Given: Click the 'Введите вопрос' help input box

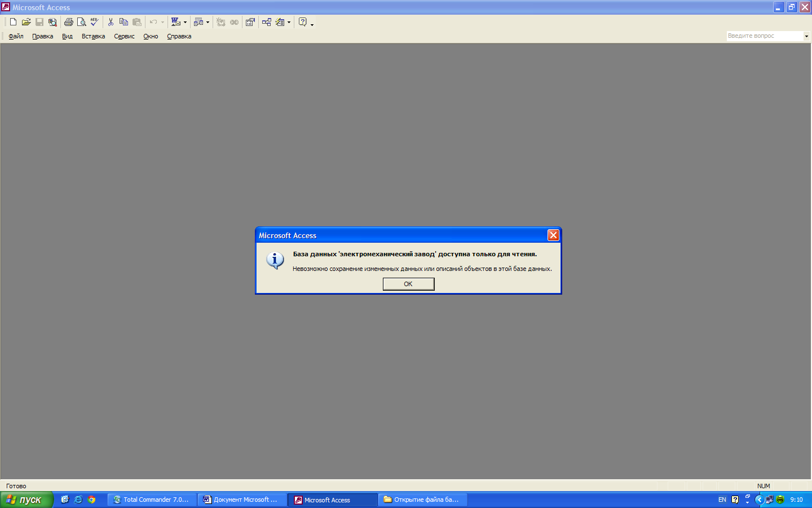Looking at the screenshot, I should tap(765, 36).
